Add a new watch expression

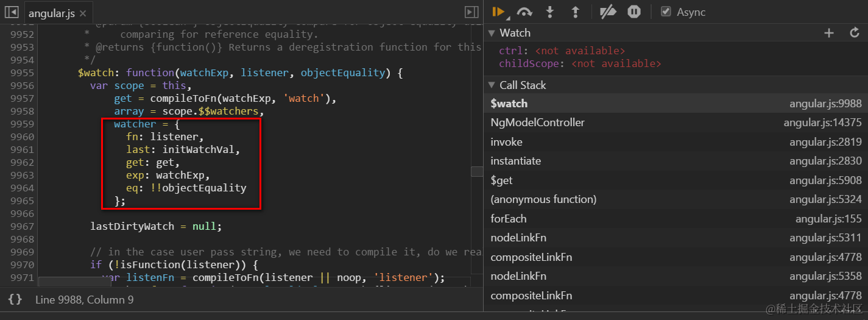click(828, 33)
